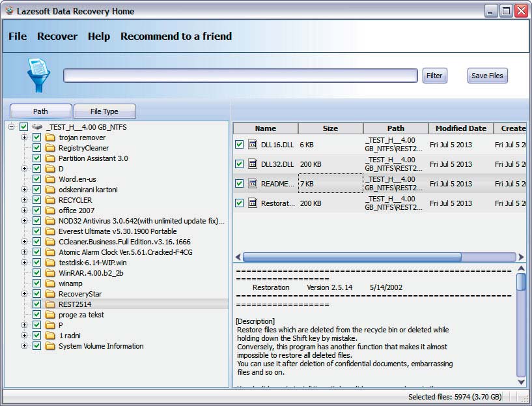The image size is (532, 406).
Task: Click the Atomic Alarm Clock folder icon
Action: 50,252
